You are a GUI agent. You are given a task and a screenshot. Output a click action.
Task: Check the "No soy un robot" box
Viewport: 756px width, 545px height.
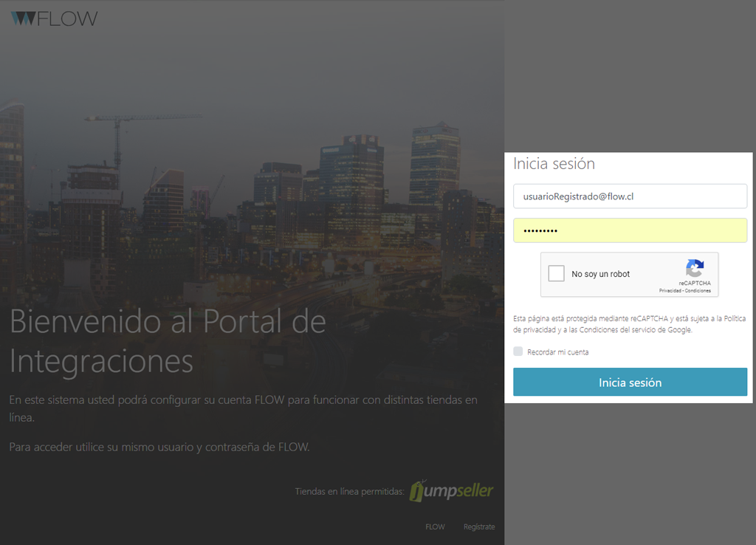(556, 273)
